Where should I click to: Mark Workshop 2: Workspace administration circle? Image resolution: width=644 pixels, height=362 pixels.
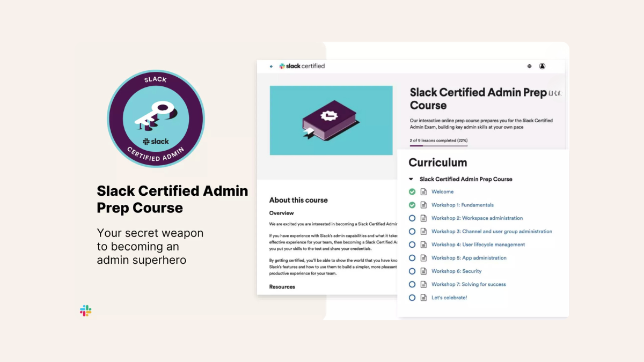tap(412, 218)
